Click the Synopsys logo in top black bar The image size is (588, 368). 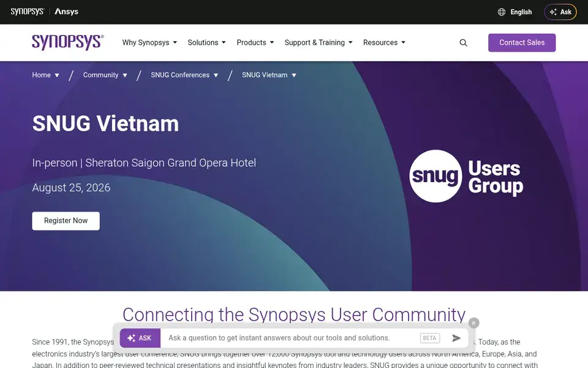pyautogui.click(x=28, y=12)
